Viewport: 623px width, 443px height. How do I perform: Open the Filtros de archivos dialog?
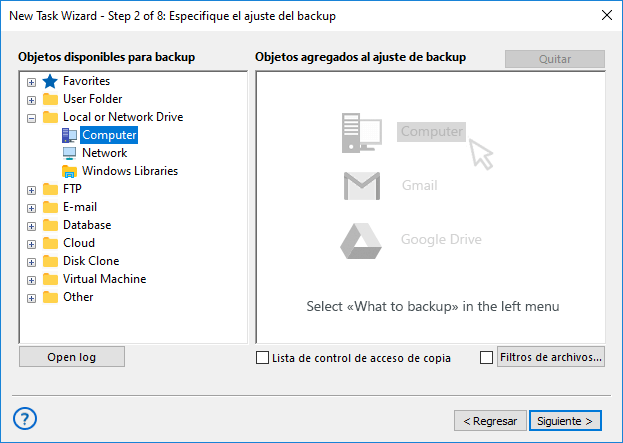click(x=550, y=357)
